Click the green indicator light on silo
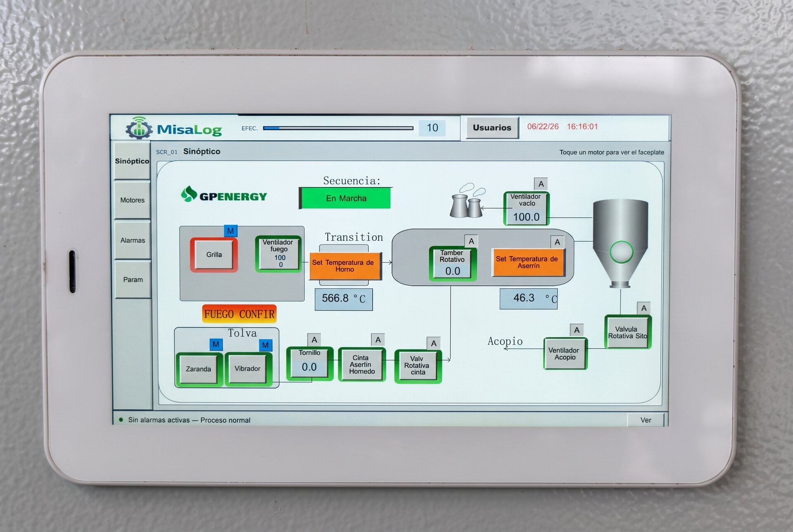 pyautogui.click(x=621, y=252)
